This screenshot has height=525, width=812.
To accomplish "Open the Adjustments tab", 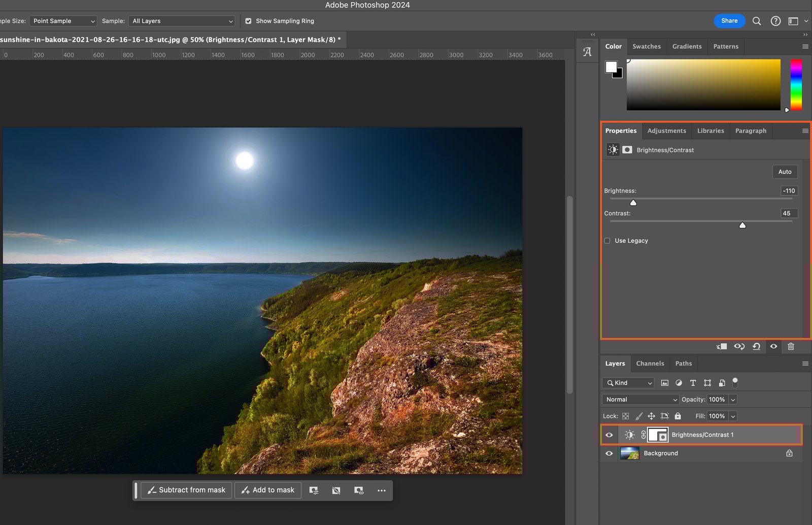I will [x=666, y=130].
